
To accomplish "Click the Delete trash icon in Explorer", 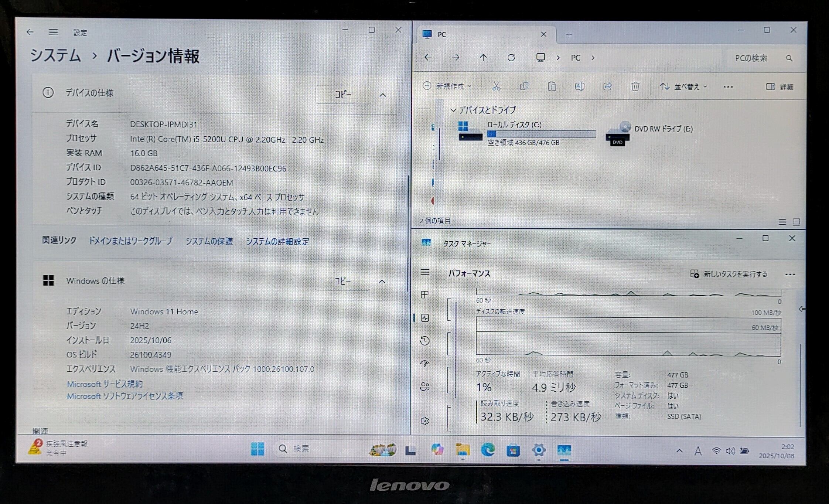I will (635, 86).
